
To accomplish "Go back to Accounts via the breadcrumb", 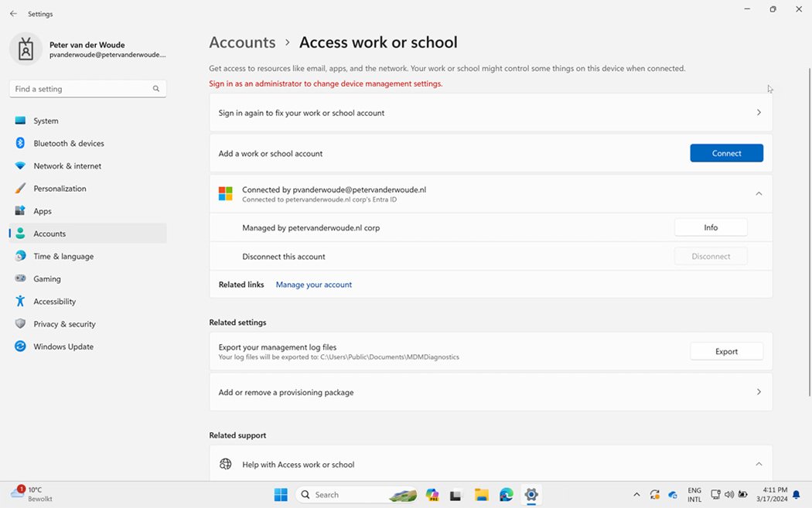I will tap(242, 42).
